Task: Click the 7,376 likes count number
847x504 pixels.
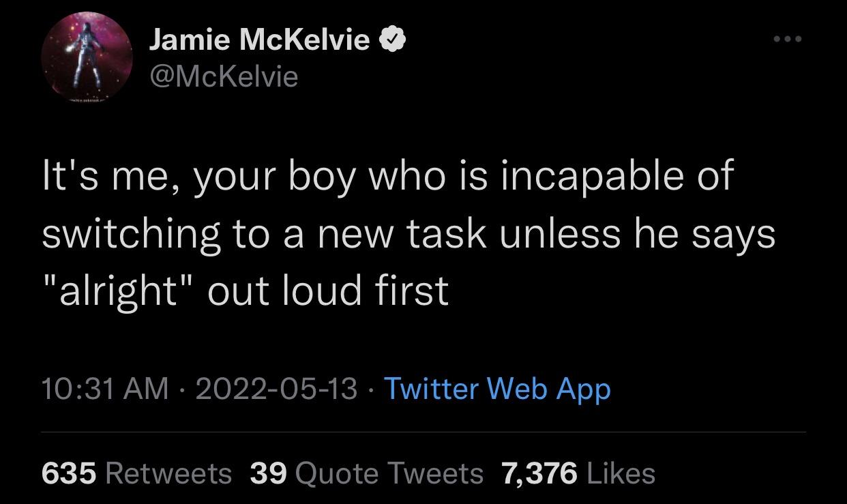Action: coord(539,473)
